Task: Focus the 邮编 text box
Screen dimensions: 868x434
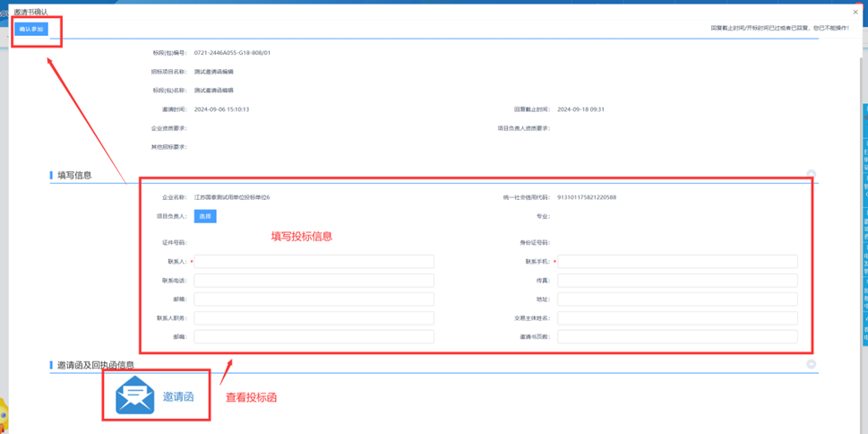Action: (x=314, y=337)
